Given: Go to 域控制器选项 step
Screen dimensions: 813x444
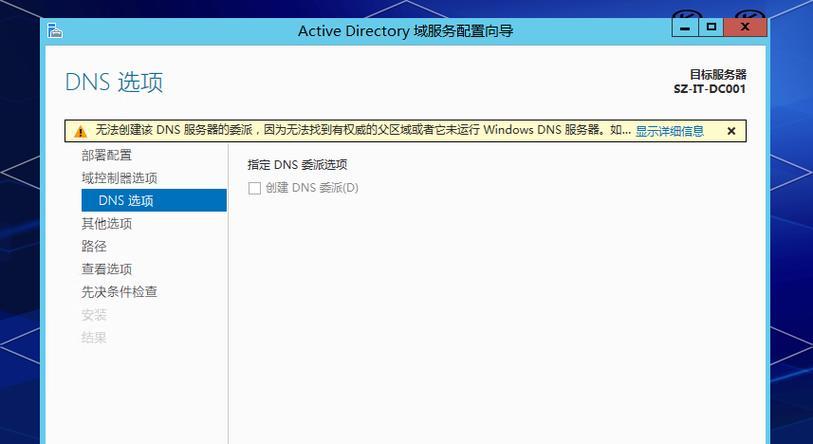Looking at the screenshot, I should [x=119, y=178].
